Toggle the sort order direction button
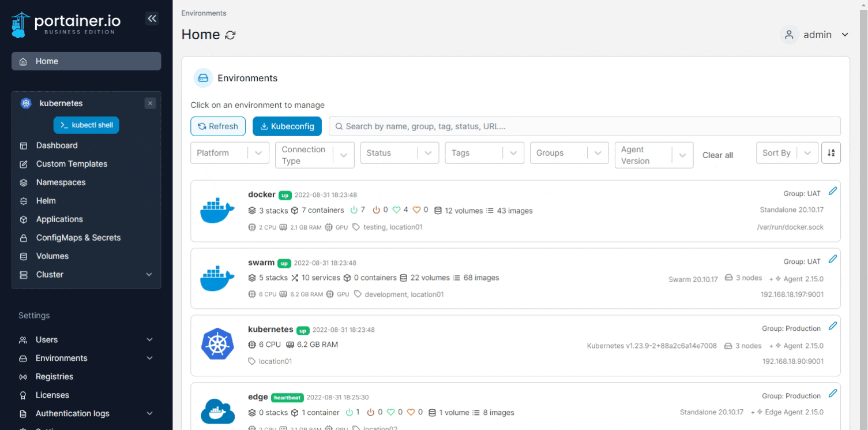The image size is (868, 430). point(831,153)
